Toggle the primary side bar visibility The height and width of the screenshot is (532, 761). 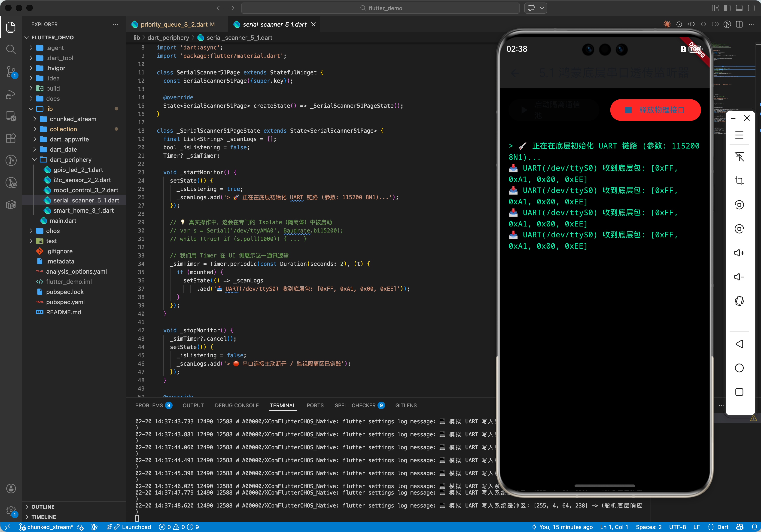point(727,8)
